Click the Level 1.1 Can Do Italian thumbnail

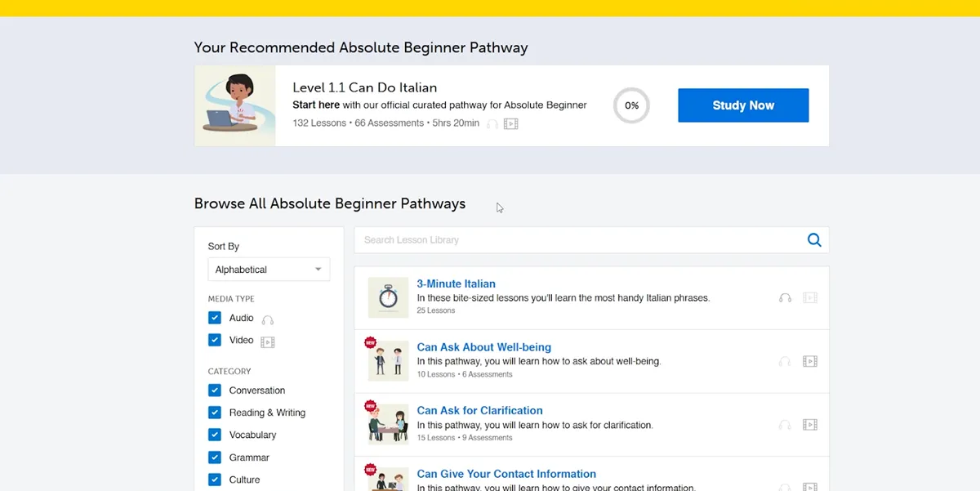(x=235, y=105)
